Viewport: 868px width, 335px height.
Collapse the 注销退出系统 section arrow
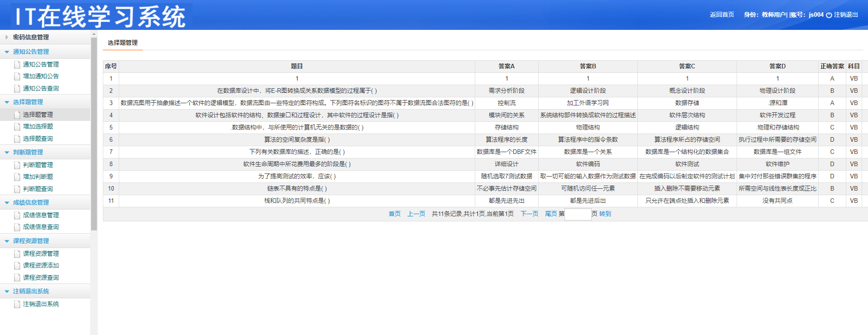coord(7,291)
